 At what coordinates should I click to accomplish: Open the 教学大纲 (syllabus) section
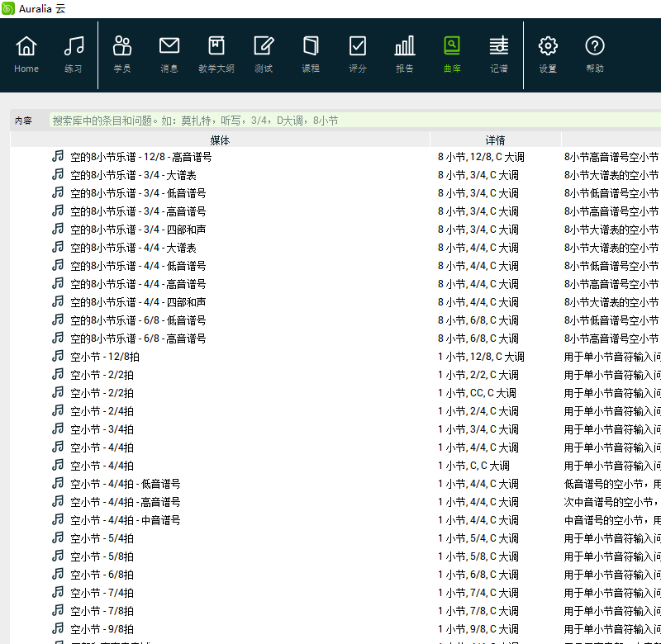pos(216,54)
